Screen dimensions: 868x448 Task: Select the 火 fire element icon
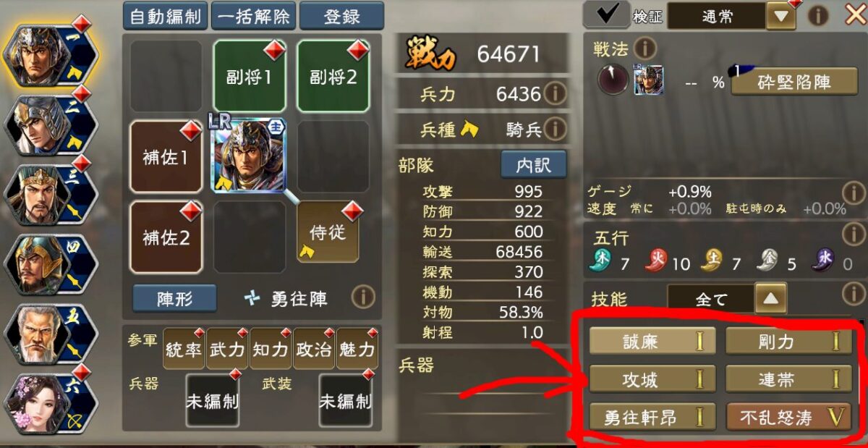tap(656, 261)
